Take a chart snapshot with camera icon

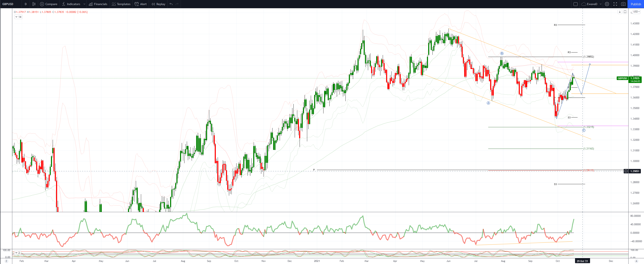pyautogui.click(x=623, y=4)
